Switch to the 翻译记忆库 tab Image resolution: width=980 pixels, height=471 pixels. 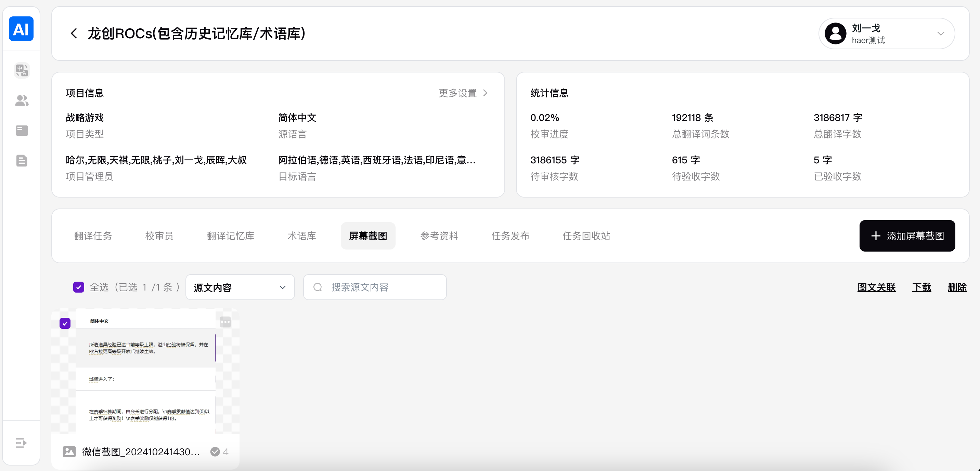(x=230, y=236)
